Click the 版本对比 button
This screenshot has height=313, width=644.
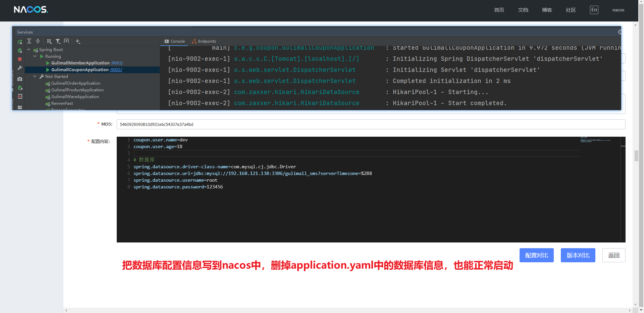(x=578, y=255)
